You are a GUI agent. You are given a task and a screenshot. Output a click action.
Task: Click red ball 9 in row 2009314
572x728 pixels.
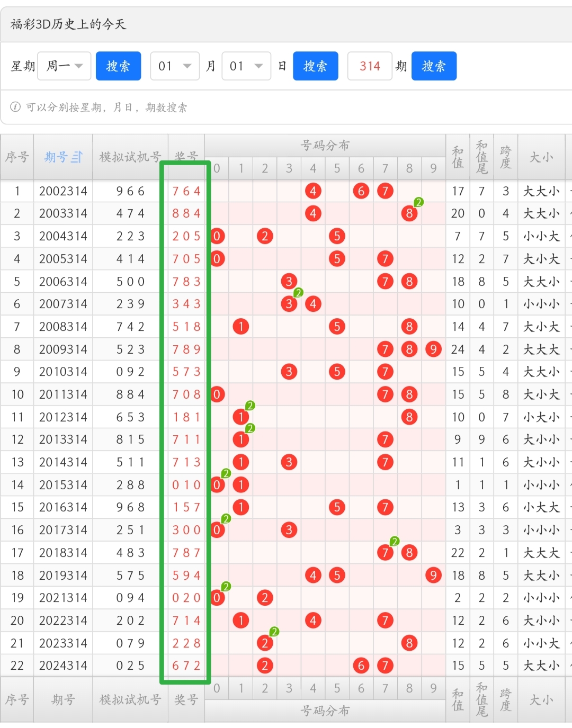433,349
